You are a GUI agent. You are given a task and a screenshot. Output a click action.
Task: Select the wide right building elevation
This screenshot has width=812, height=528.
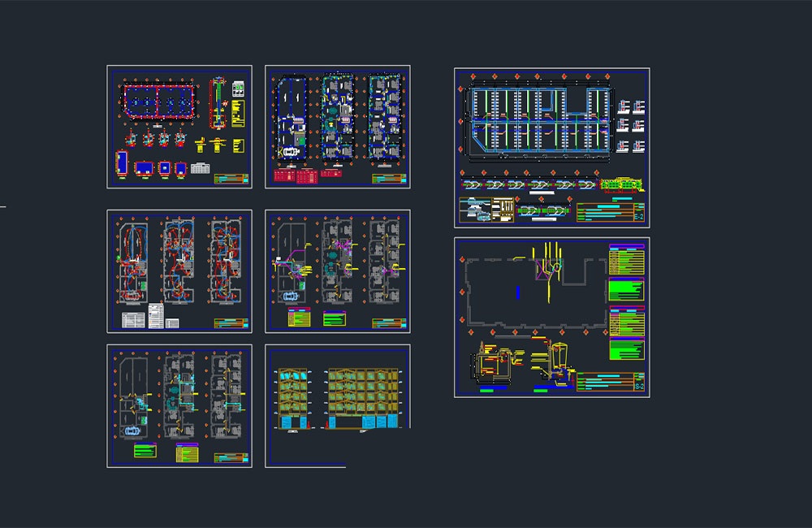pos(363,399)
